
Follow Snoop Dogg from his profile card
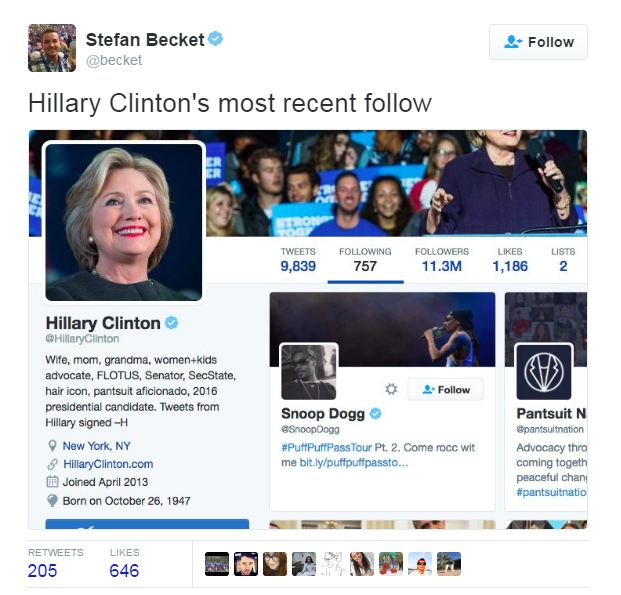tap(446, 389)
